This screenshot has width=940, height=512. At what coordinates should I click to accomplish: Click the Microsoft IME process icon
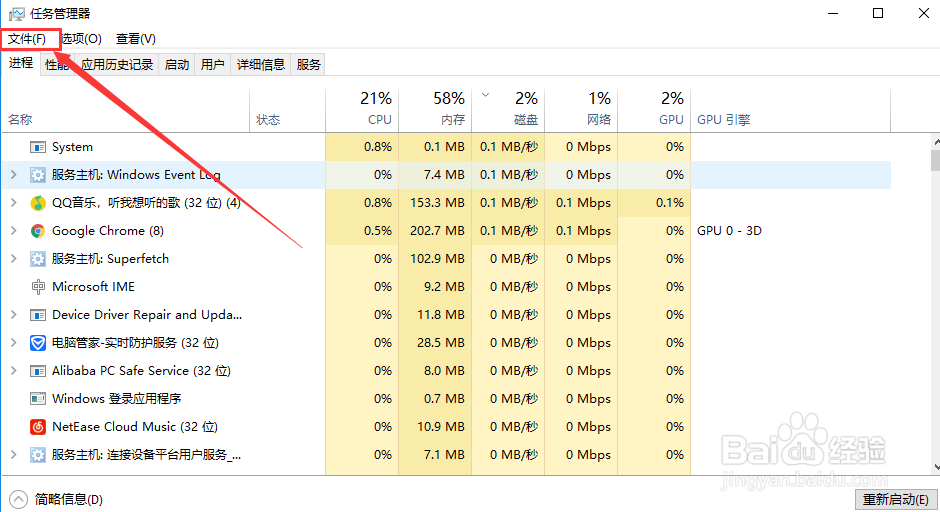(38, 287)
